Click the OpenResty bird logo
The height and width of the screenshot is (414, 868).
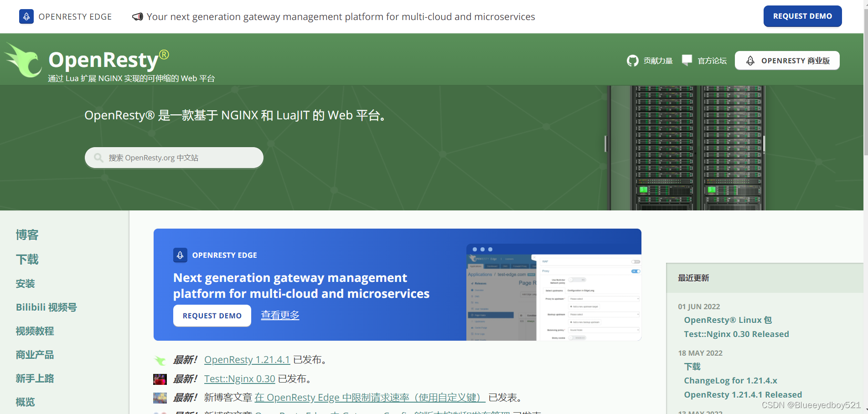(x=24, y=60)
